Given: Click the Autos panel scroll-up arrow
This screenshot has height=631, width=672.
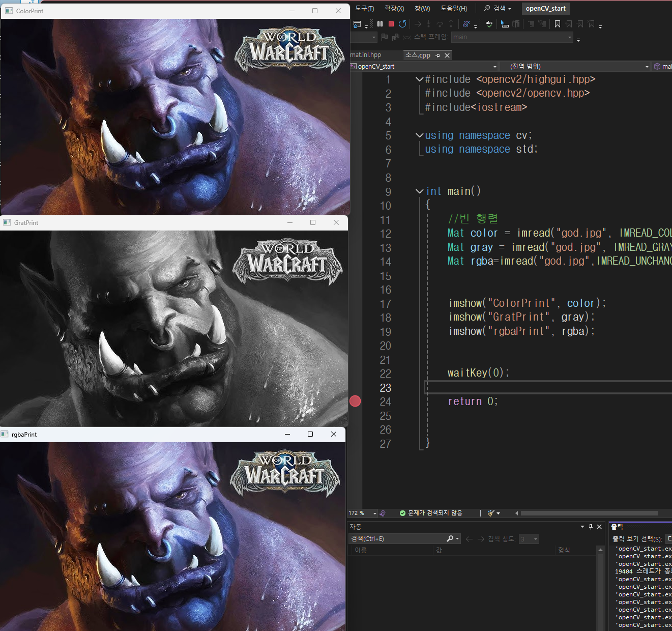Looking at the screenshot, I should [x=600, y=550].
